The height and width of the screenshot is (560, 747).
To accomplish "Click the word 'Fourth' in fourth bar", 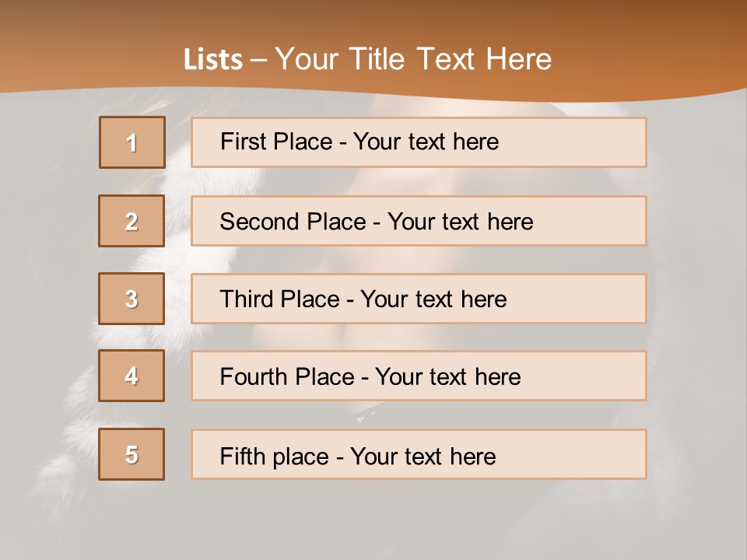I will click(x=253, y=376).
